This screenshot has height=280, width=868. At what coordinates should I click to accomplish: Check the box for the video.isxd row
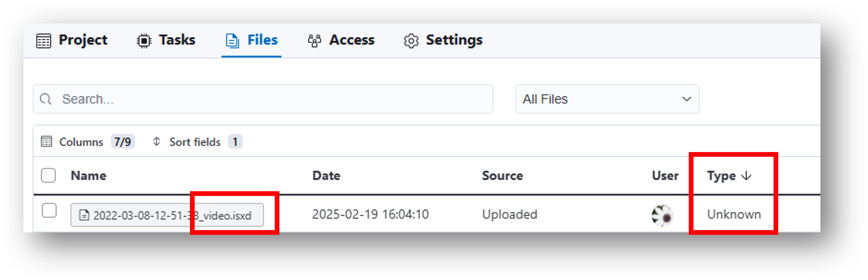[x=49, y=211]
